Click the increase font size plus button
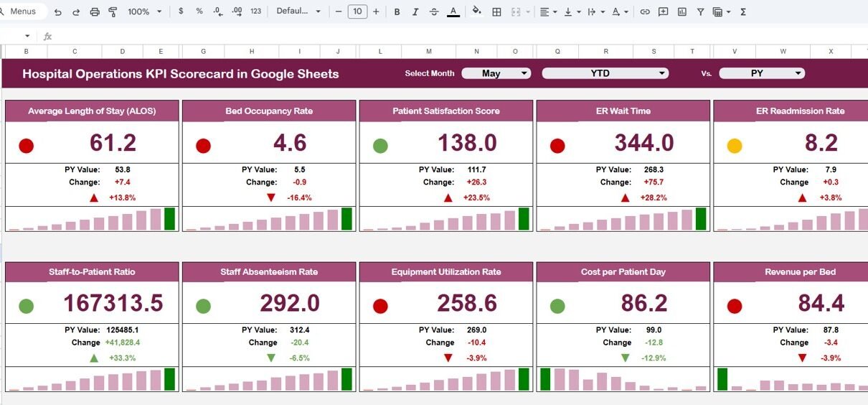This screenshot has width=868, height=405. tap(376, 11)
